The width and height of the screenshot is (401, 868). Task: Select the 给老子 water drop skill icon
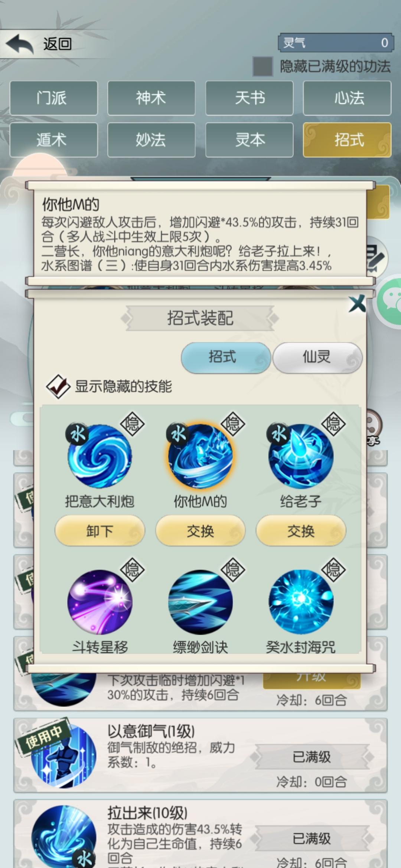point(301,456)
